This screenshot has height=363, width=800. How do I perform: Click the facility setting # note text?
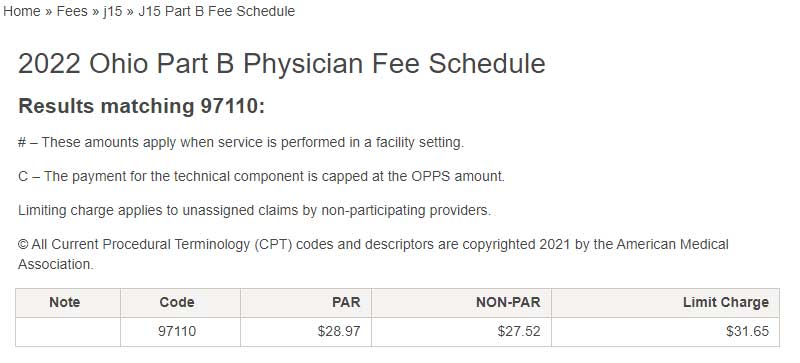[241, 142]
